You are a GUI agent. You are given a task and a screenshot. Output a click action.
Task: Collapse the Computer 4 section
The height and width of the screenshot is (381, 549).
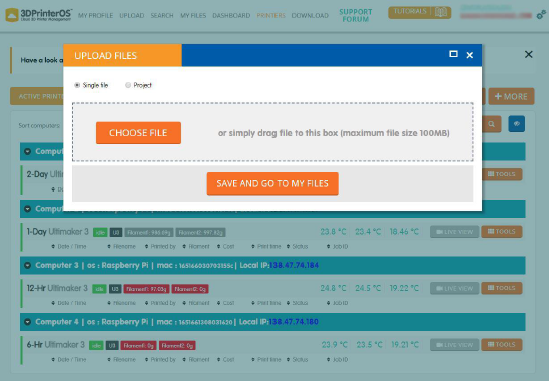pyautogui.click(x=27, y=322)
